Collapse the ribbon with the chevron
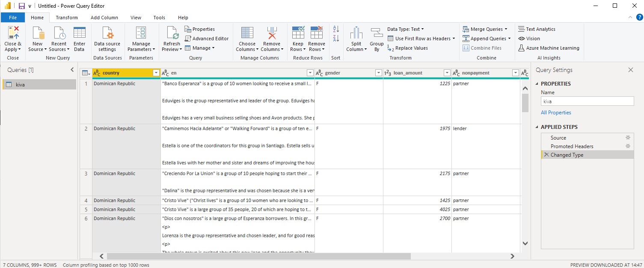 click(x=630, y=18)
